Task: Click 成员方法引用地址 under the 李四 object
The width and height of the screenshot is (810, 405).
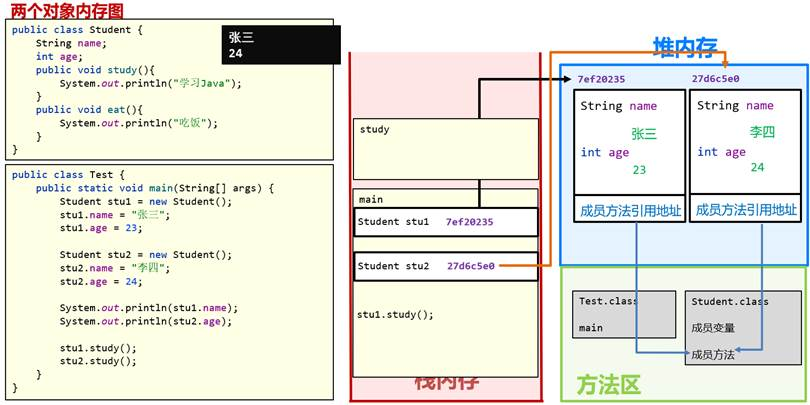Action: (746, 210)
